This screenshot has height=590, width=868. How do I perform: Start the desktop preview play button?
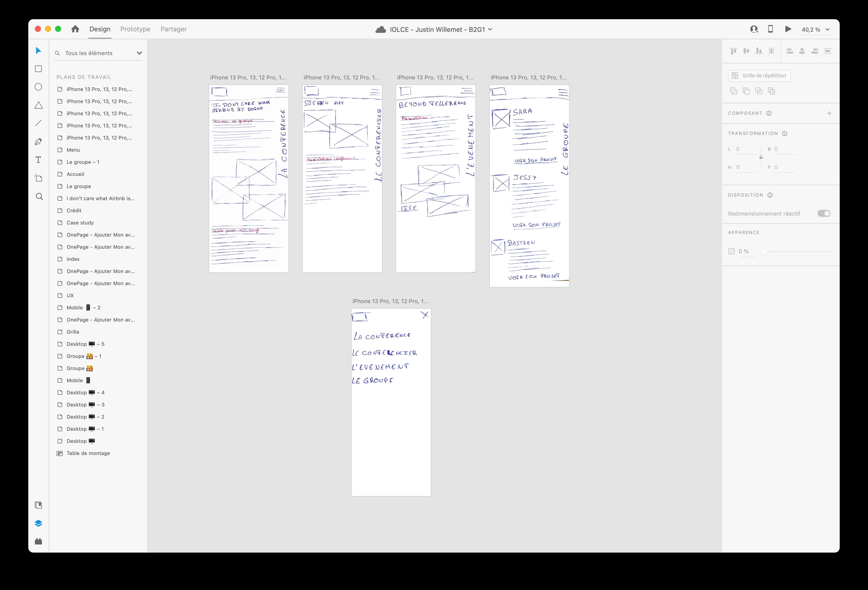pyautogui.click(x=788, y=29)
